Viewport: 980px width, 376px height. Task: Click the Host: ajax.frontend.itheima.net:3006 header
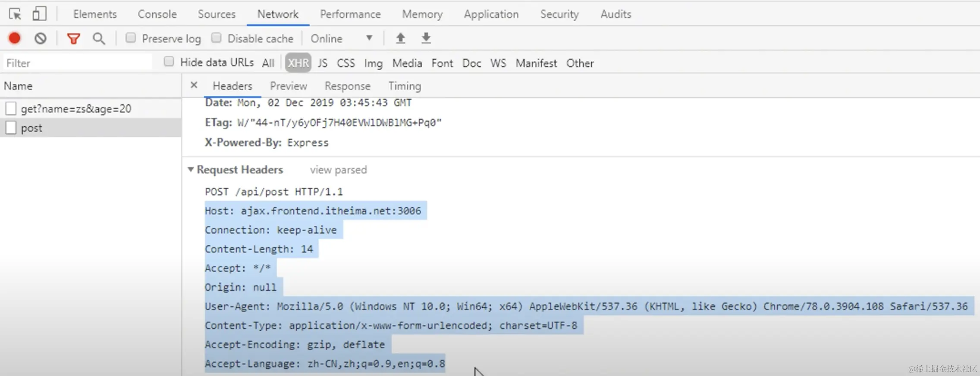tap(313, 210)
